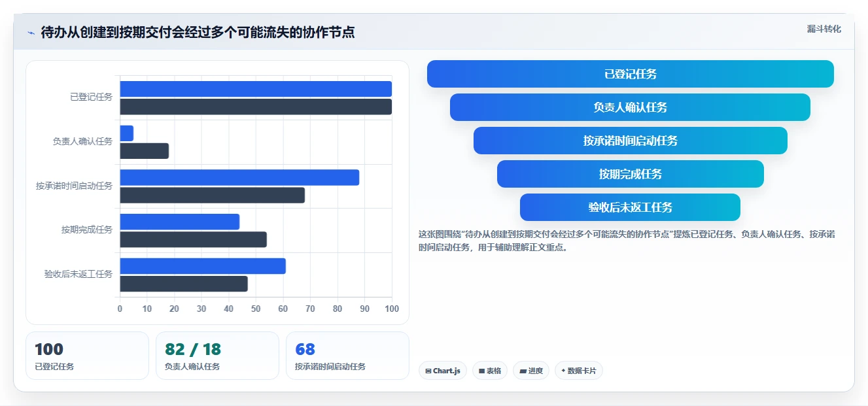Select the 已登记任务 funnel stage
This screenshot has width=868, height=406.
coord(631,74)
